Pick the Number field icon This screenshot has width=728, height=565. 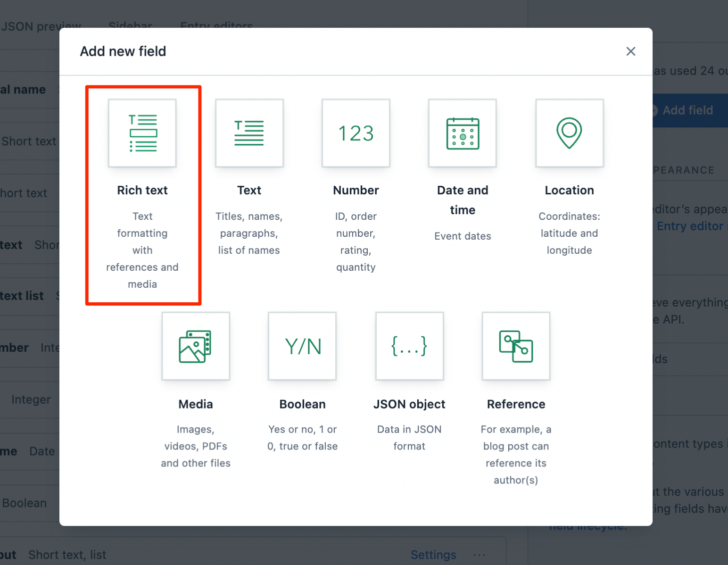356,133
